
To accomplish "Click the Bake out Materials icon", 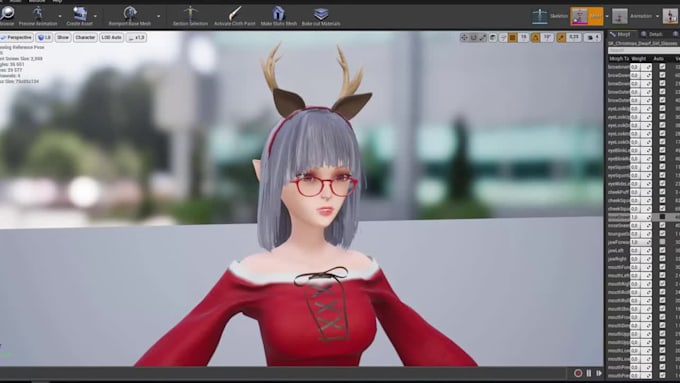I will [x=321, y=14].
